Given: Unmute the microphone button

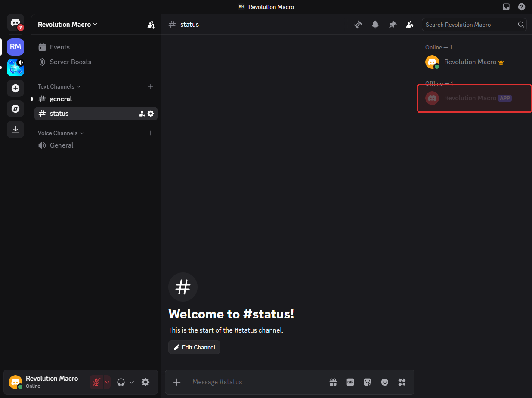Looking at the screenshot, I should coord(96,382).
